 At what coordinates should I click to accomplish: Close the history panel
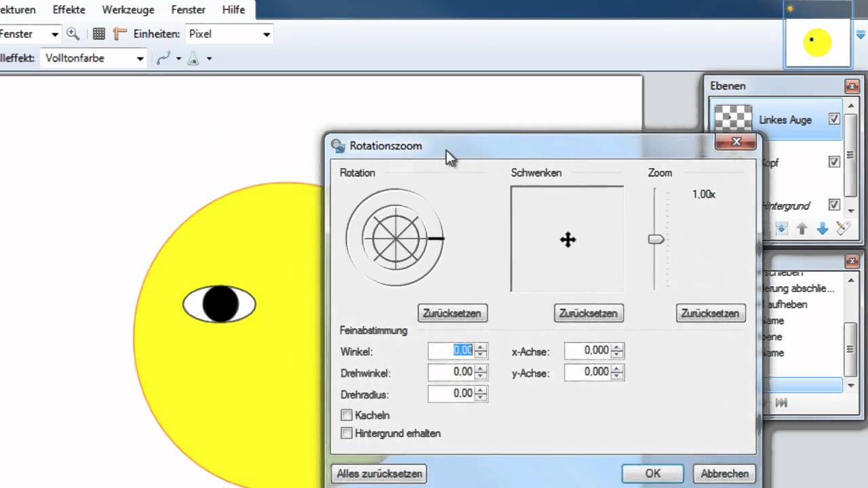tap(852, 262)
